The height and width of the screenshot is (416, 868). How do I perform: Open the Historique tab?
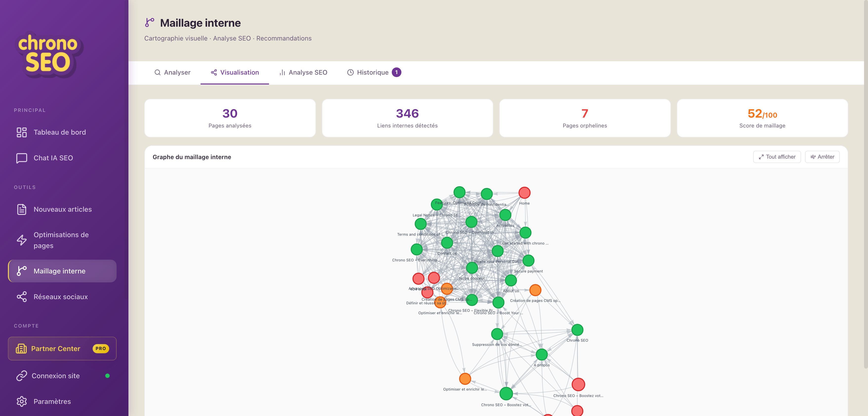374,72
